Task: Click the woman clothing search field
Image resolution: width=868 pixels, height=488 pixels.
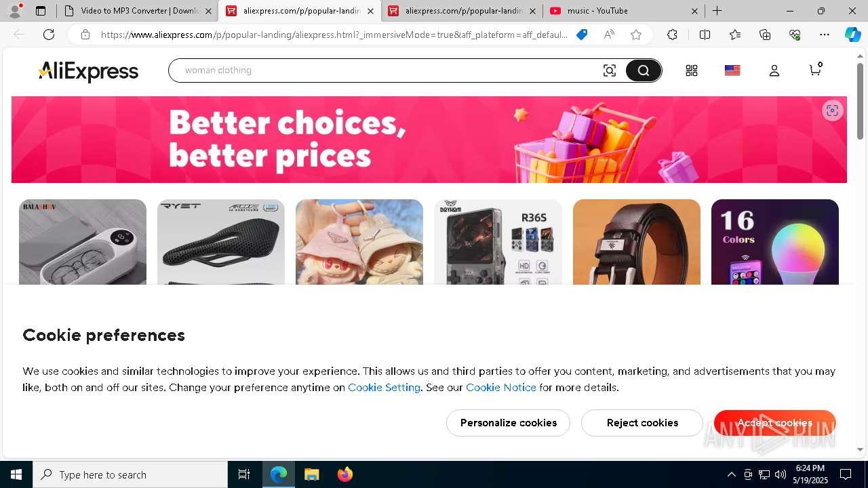Action: [387, 70]
